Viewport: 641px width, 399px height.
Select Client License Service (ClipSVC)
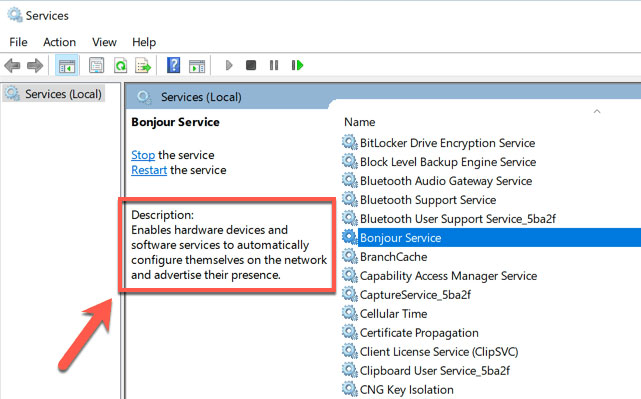(x=439, y=352)
